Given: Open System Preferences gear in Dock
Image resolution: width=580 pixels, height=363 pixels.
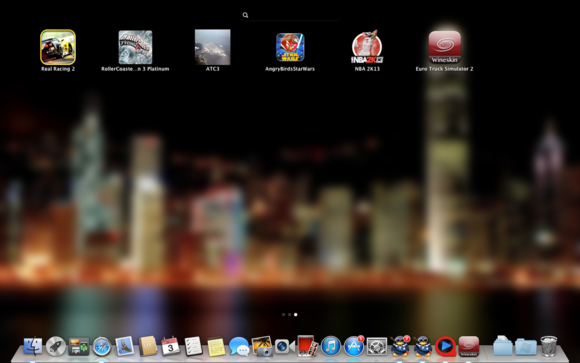Looking at the screenshot, I should click(x=377, y=346).
